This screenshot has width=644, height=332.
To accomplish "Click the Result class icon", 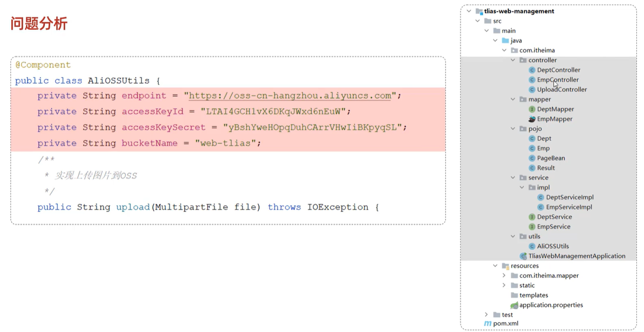I will [532, 168].
